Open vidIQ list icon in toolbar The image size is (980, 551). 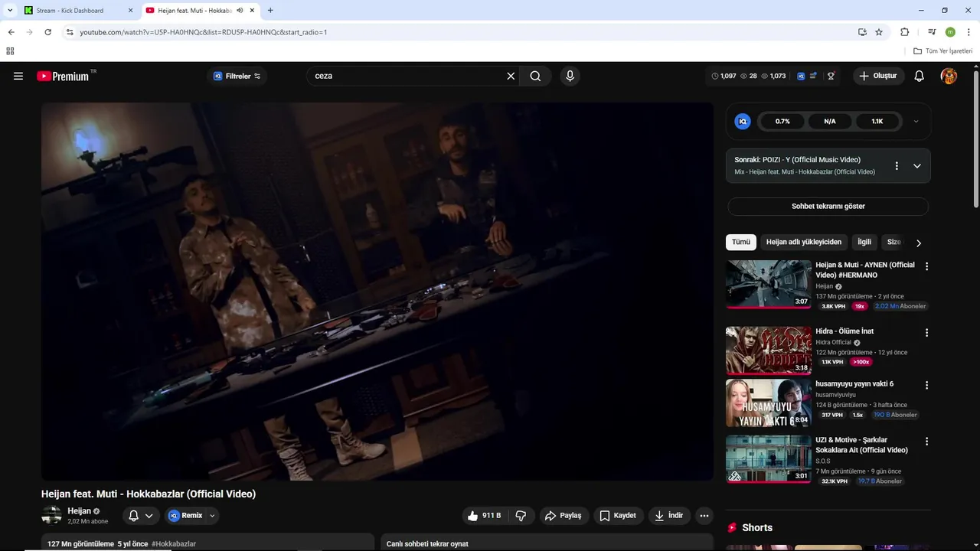(x=813, y=76)
